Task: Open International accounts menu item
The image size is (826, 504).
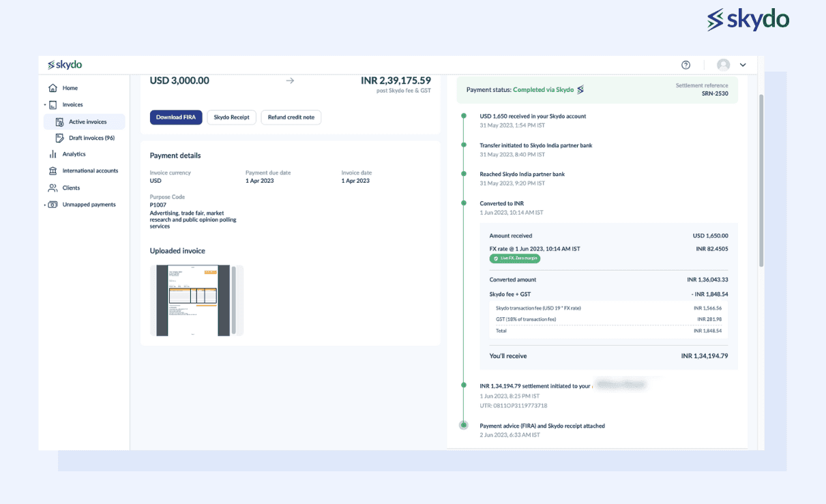Action: (90, 171)
